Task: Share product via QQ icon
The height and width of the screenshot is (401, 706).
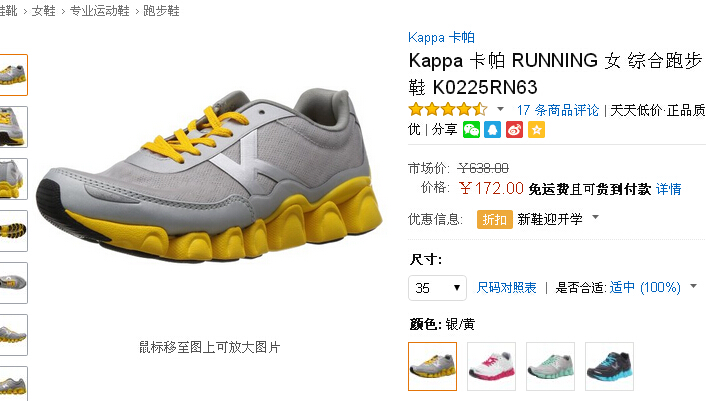Action: pyautogui.click(x=493, y=130)
